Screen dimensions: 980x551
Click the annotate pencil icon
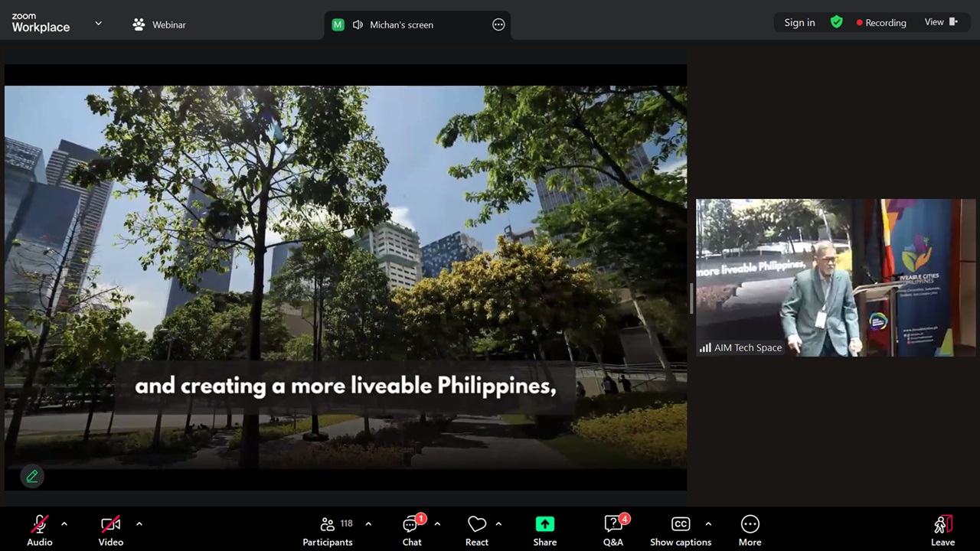(x=32, y=476)
